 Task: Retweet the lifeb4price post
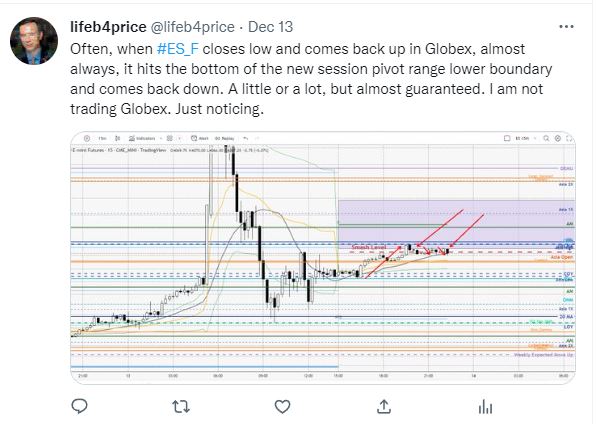181,406
